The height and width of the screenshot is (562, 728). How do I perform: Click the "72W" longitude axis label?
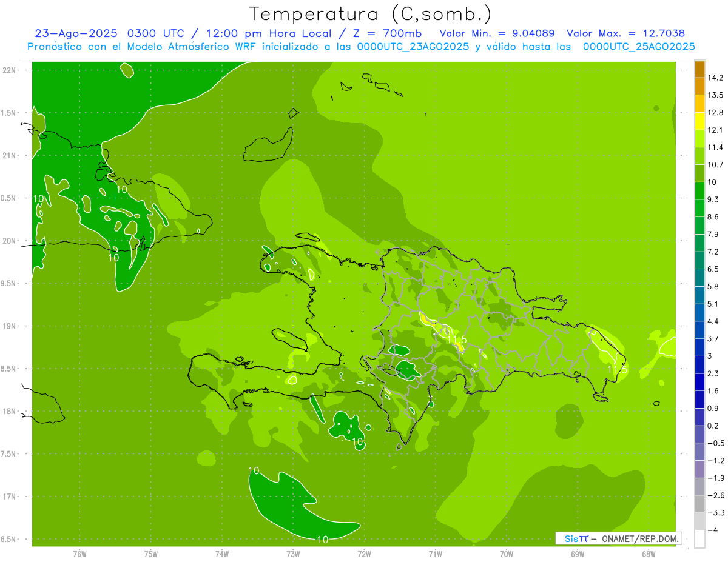[364, 554]
